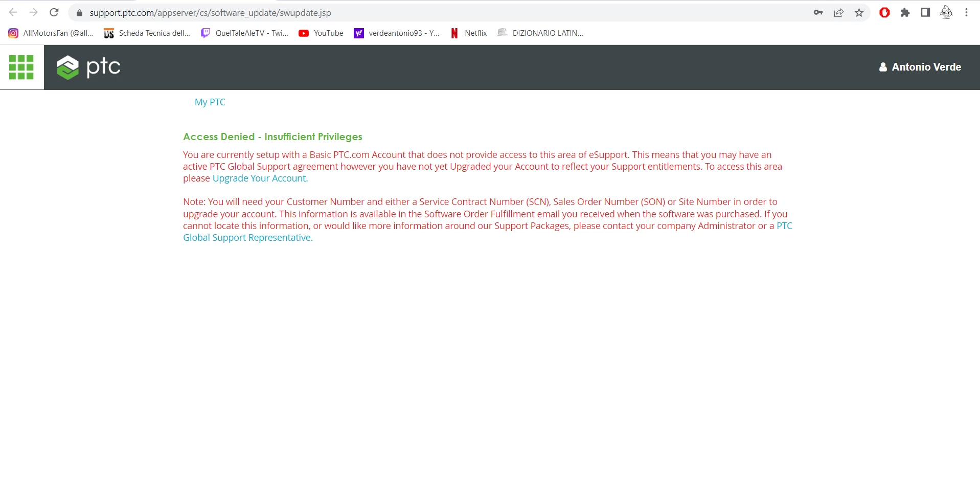Open the saved passwords key icon
Image resolution: width=980 pixels, height=499 pixels.
818,13
